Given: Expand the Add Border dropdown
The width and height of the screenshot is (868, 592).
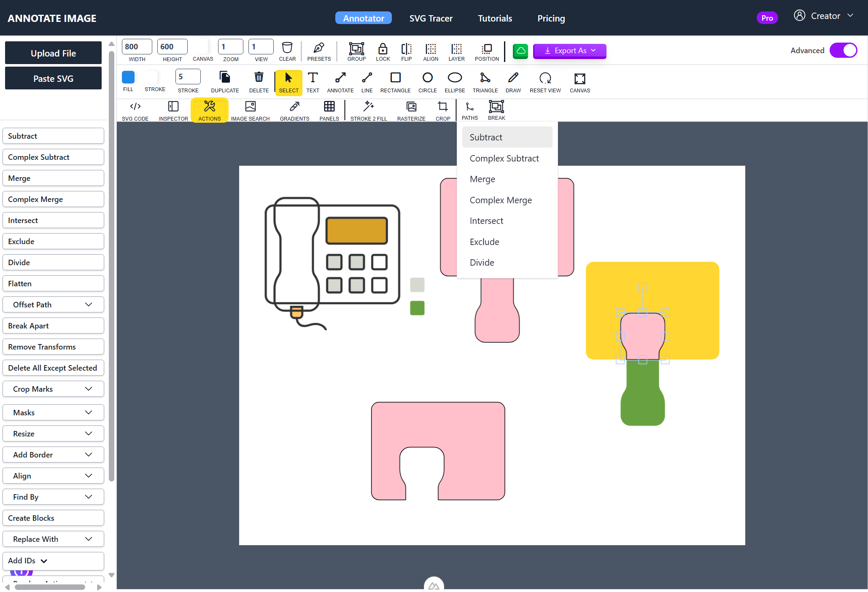Looking at the screenshot, I should [53, 455].
